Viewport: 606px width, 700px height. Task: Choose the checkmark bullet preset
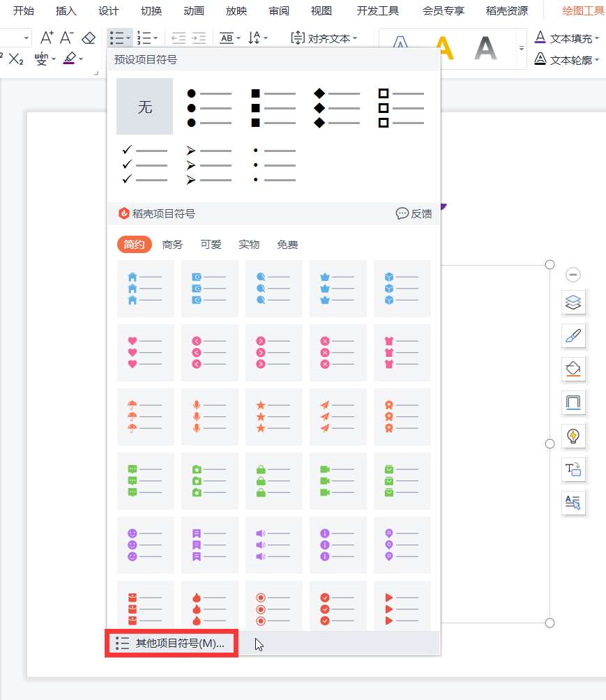pos(144,165)
